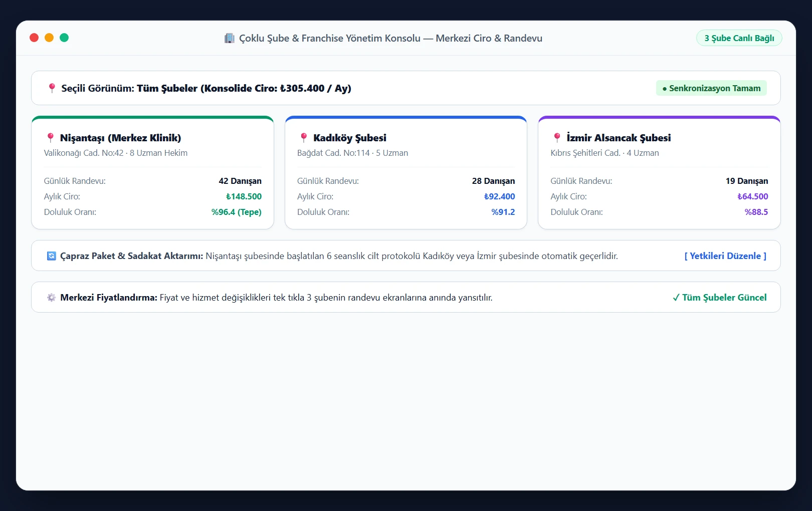Click the 19 Danışan daily appointment value
This screenshot has width=812, height=511.
pos(747,181)
